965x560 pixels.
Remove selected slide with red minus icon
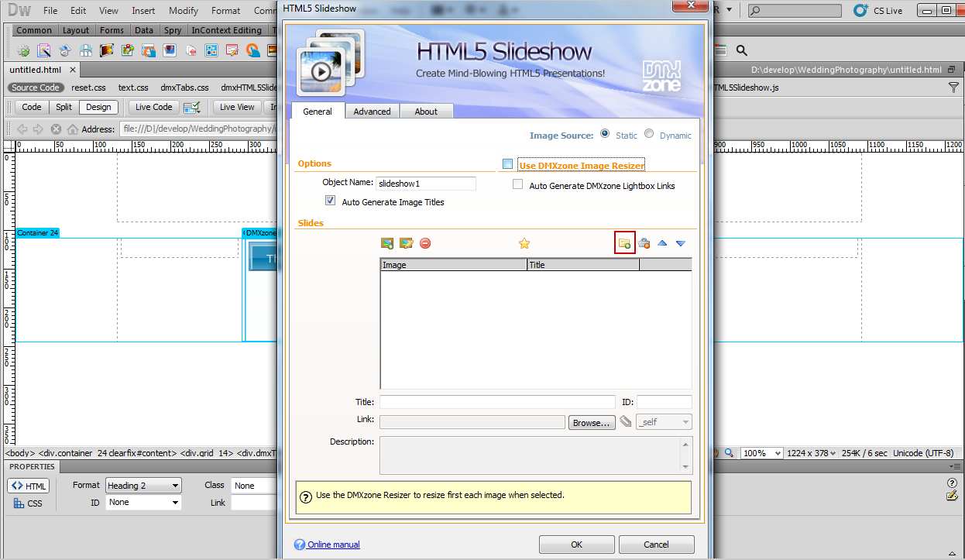point(425,243)
